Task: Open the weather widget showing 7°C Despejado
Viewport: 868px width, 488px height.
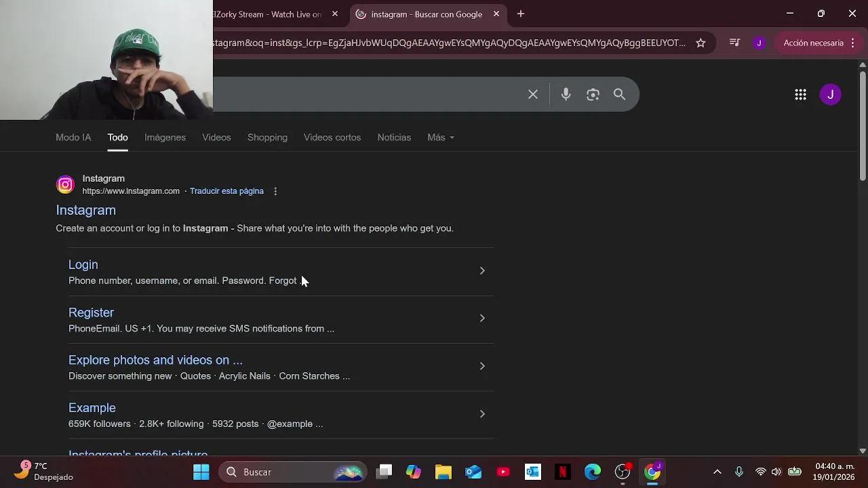Action: [44, 471]
